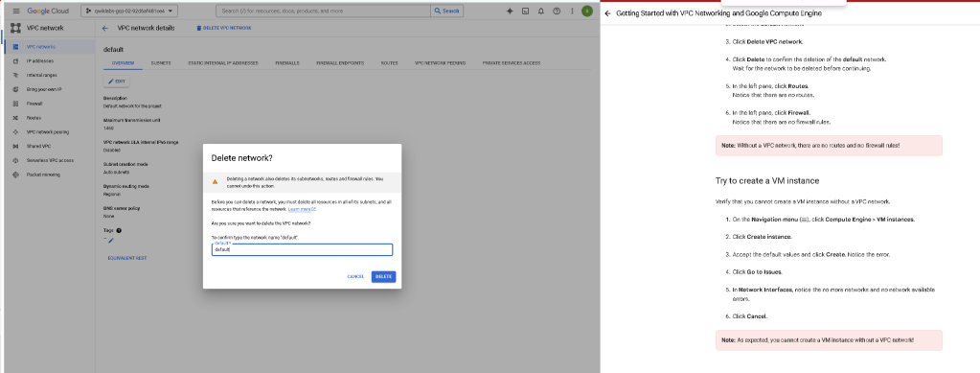This screenshot has height=373, width=980.
Task: Click the VPC network peering sidebar icon
Action: pyautogui.click(x=15, y=132)
